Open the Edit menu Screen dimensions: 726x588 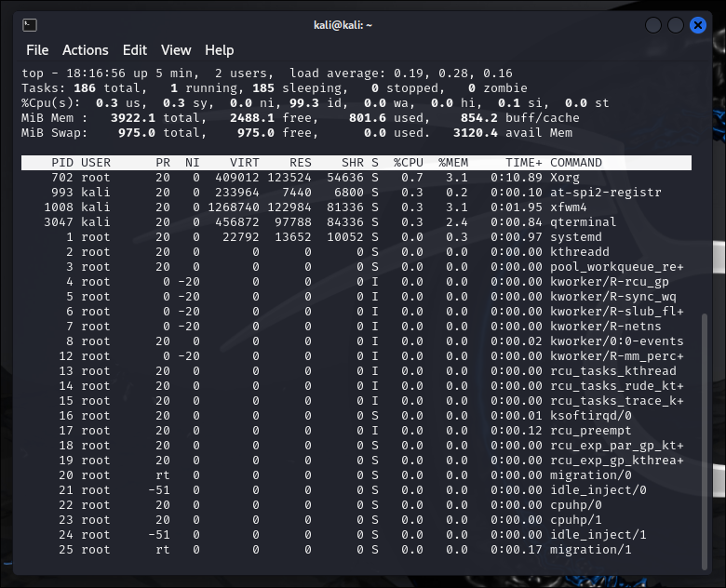(135, 50)
